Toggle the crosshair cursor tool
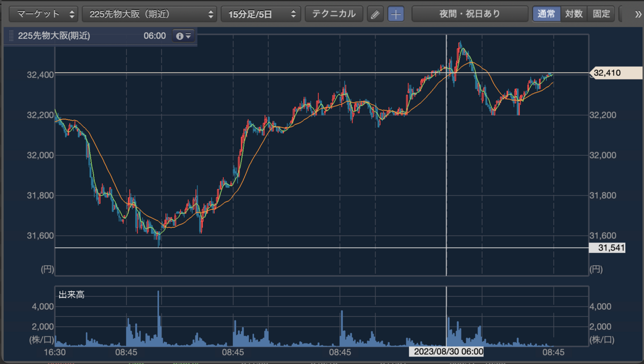This screenshot has height=364, width=644. tap(396, 14)
